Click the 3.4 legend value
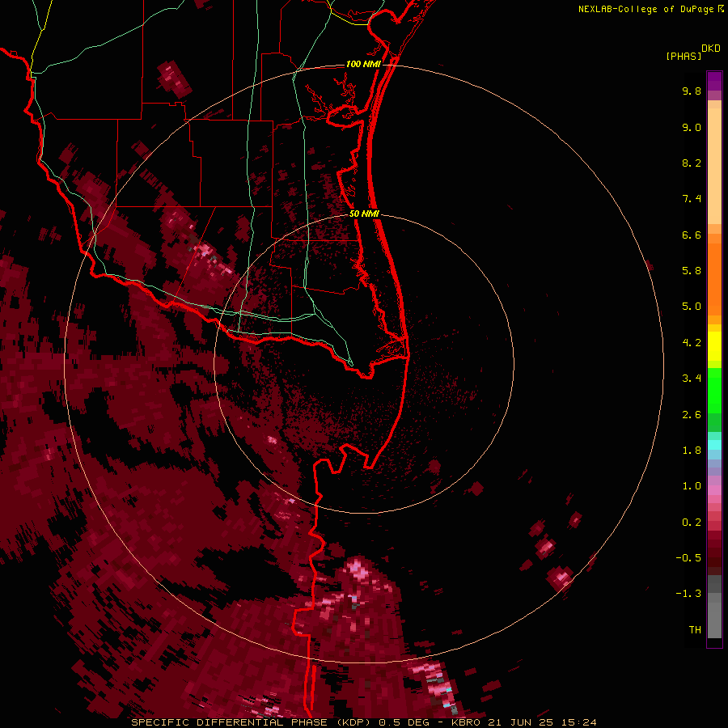 pyautogui.click(x=692, y=379)
